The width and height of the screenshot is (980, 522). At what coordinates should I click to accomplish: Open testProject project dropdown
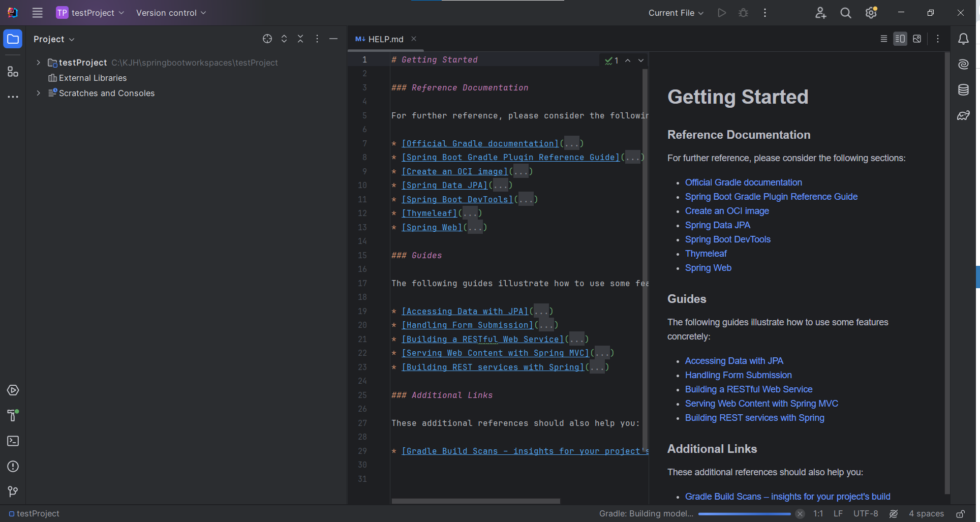coord(90,13)
